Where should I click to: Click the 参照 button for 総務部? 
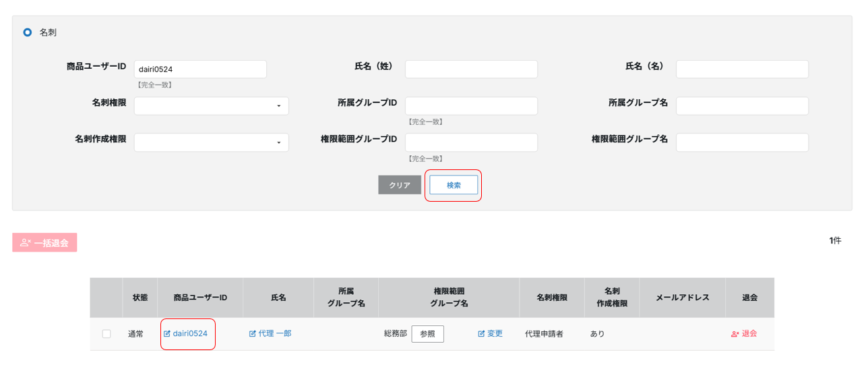[427, 334]
